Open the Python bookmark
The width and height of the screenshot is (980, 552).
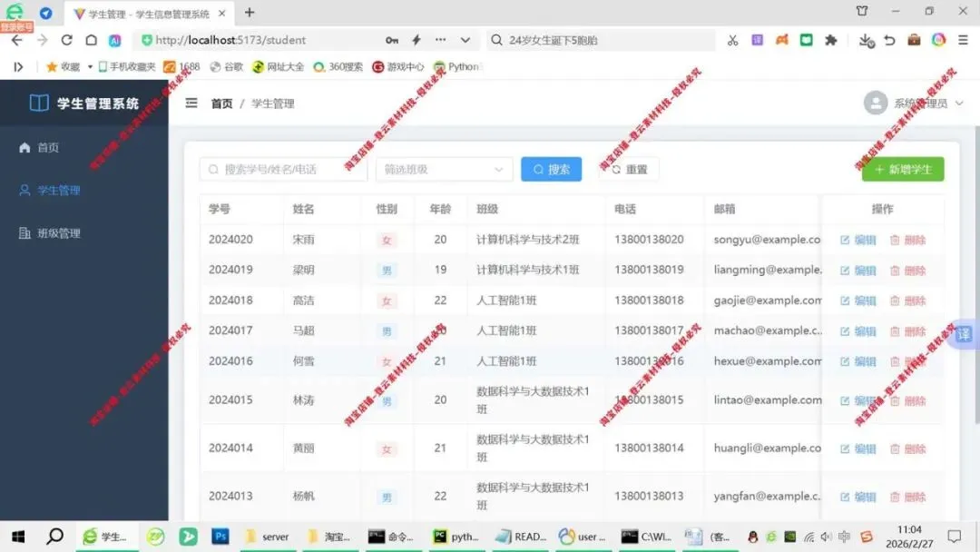pyautogui.click(x=456, y=67)
